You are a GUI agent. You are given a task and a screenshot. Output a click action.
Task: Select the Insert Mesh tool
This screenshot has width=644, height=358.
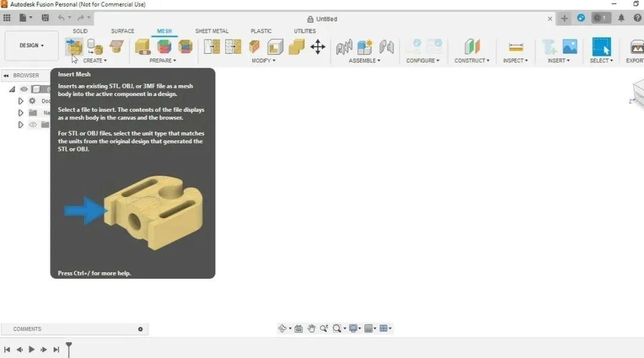click(73, 48)
